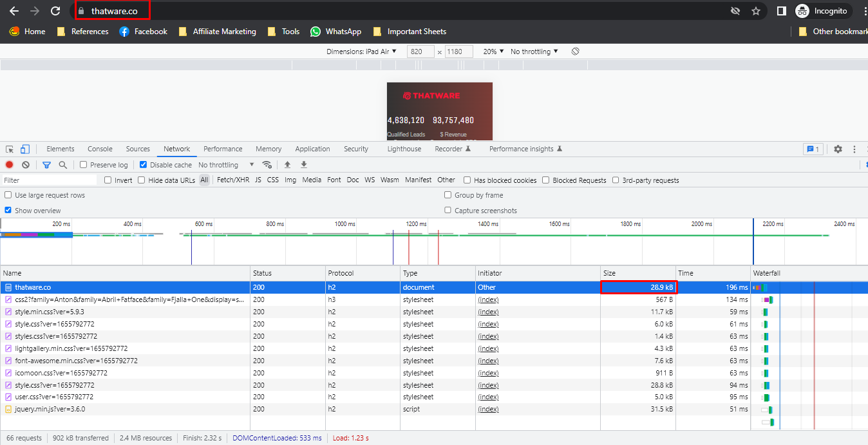This screenshot has height=445, width=868.
Task: Switch to the Lighthouse tab
Action: pyautogui.click(x=404, y=149)
